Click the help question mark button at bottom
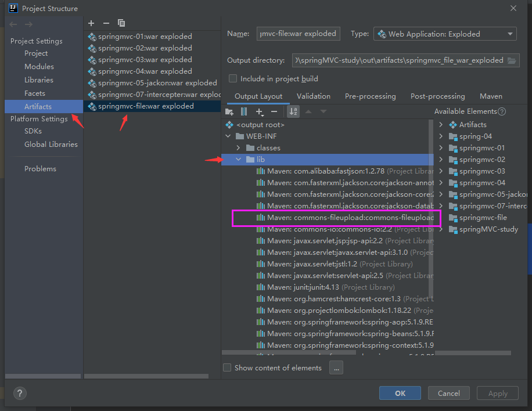532x411 pixels. pyautogui.click(x=20, y=394)
